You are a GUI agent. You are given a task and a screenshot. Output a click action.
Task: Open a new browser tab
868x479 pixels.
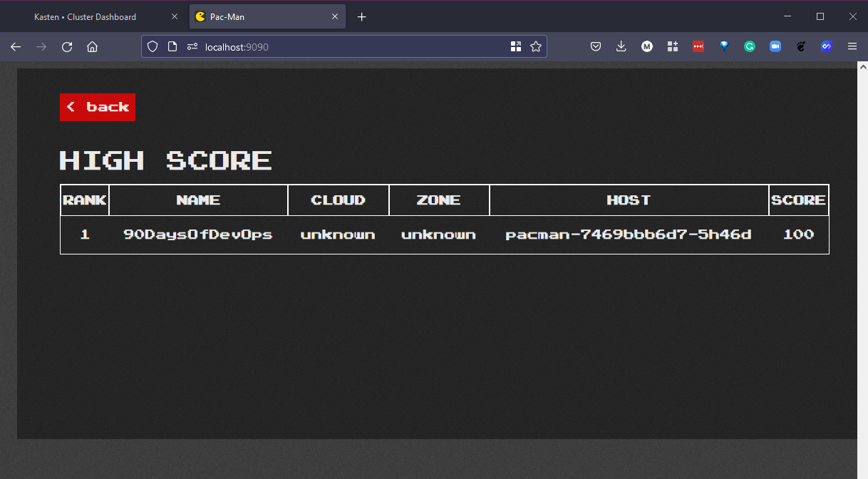click(x=361, y=16)
